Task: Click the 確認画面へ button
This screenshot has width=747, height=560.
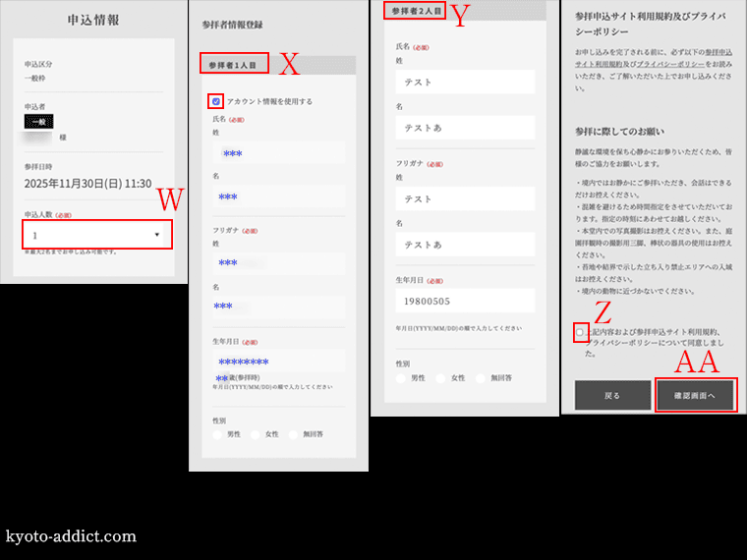Action: click(x=694, y=395)
